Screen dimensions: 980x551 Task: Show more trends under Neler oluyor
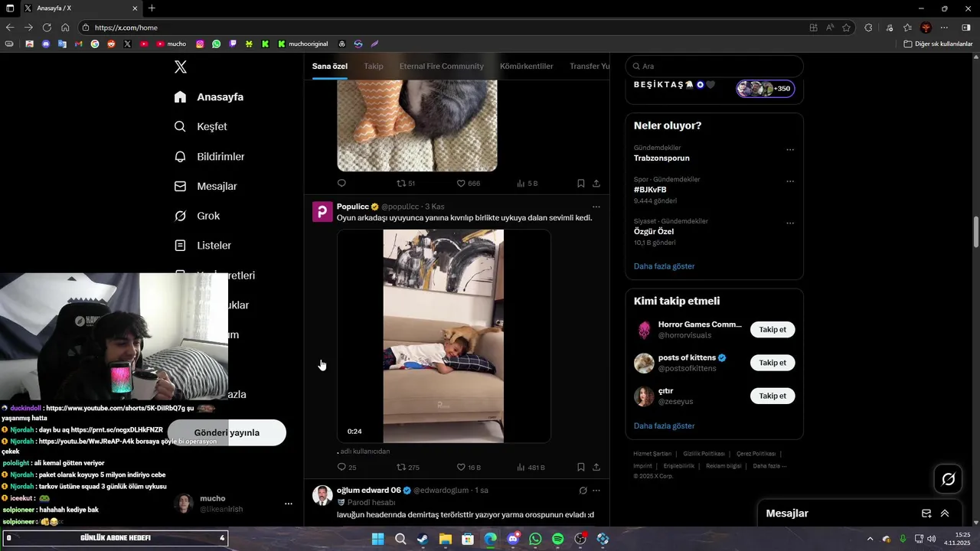[x=665, y=266]
